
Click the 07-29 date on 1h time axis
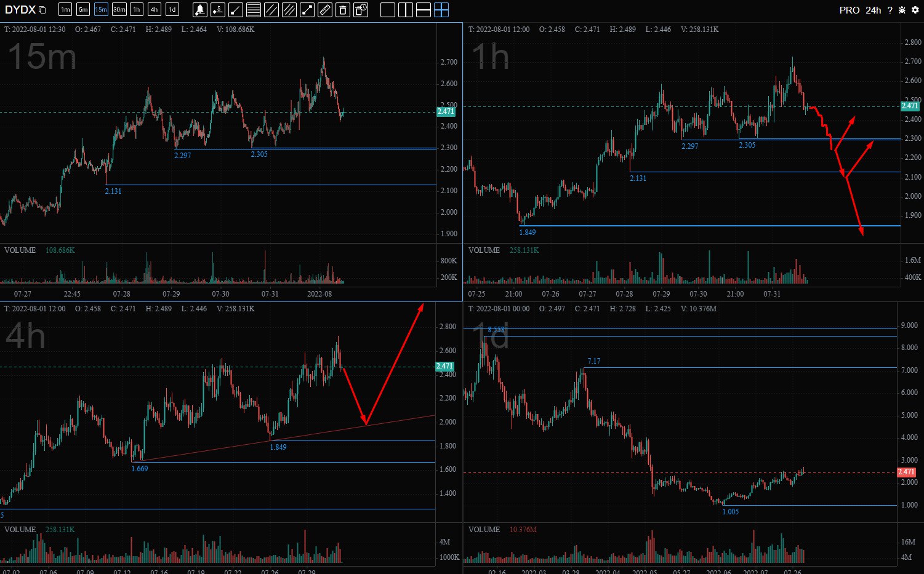661,294
